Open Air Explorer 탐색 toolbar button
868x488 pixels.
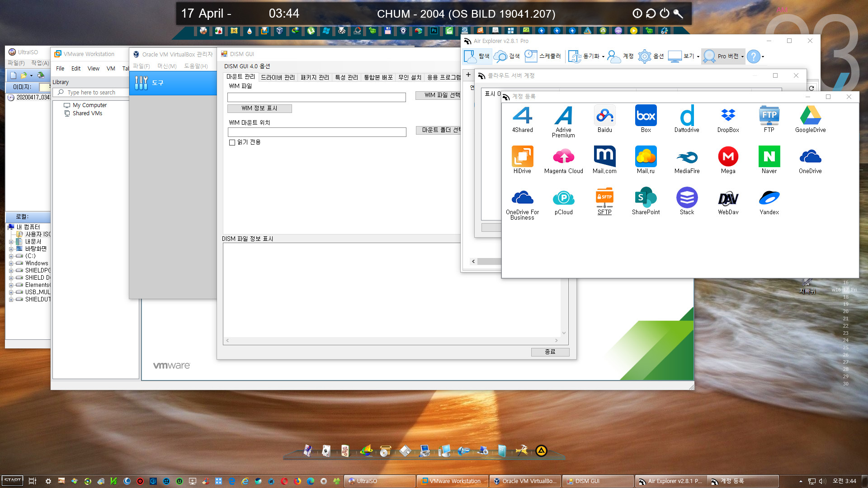coord(477,56)
